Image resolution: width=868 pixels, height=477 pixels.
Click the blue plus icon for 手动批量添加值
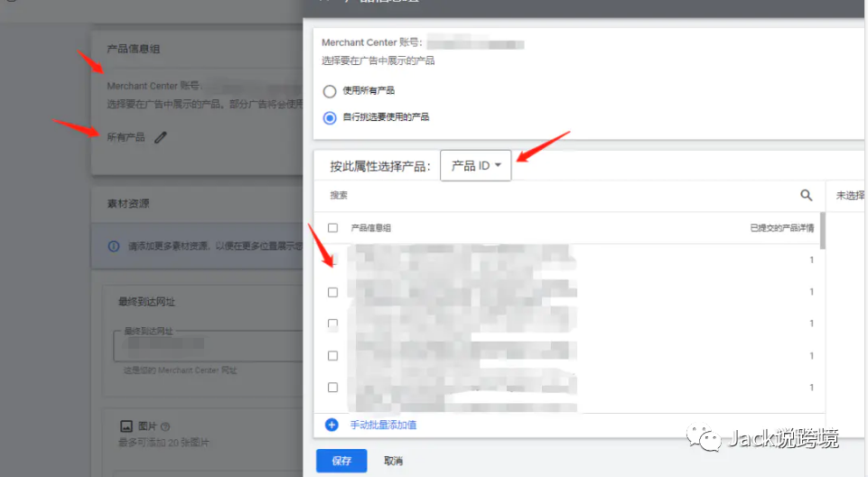click(x=331, y=425)
